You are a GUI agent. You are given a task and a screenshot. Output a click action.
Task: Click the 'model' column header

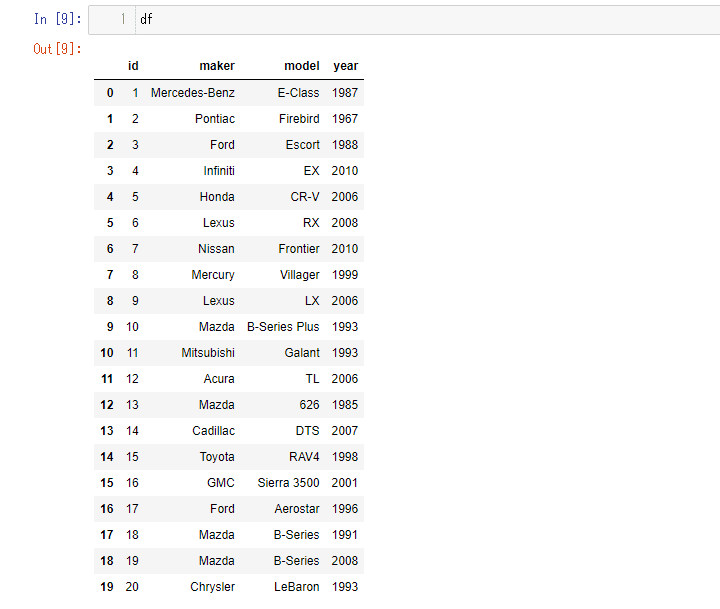pyautogui.click(x=302, y=66)
